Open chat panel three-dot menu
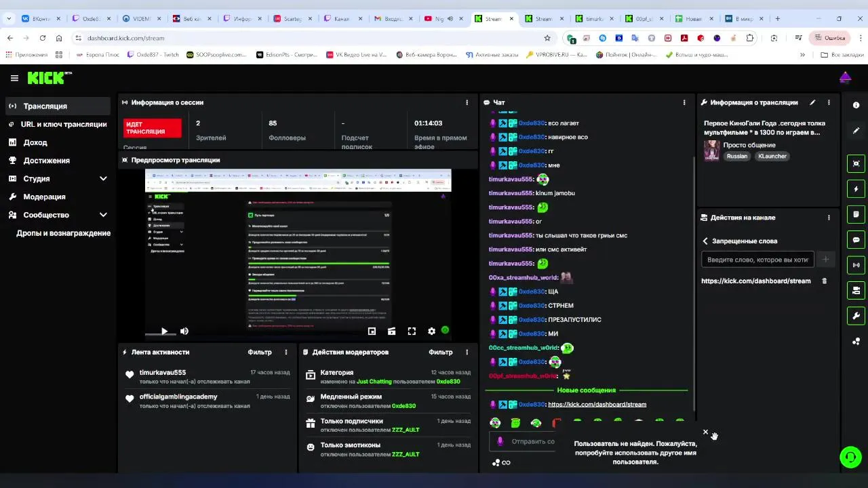The image size is (868, 488). 684,102
